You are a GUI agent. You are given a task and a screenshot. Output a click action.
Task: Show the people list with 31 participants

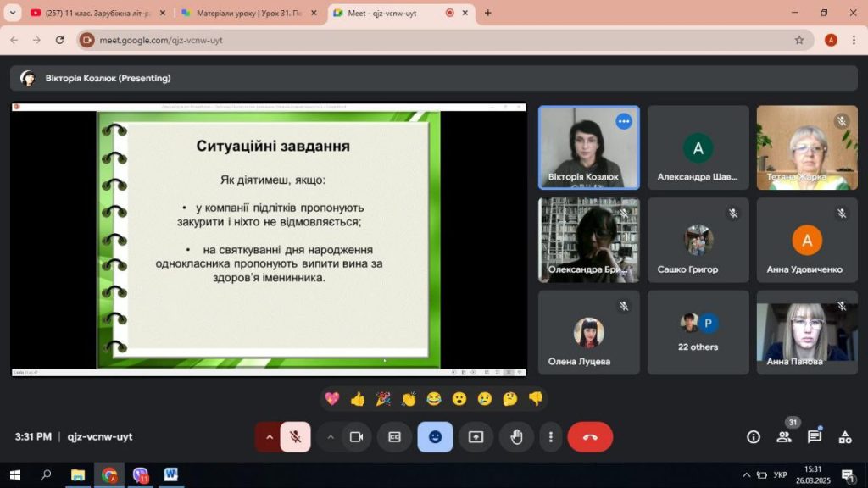pyautogui.click(x=784, y=437)
